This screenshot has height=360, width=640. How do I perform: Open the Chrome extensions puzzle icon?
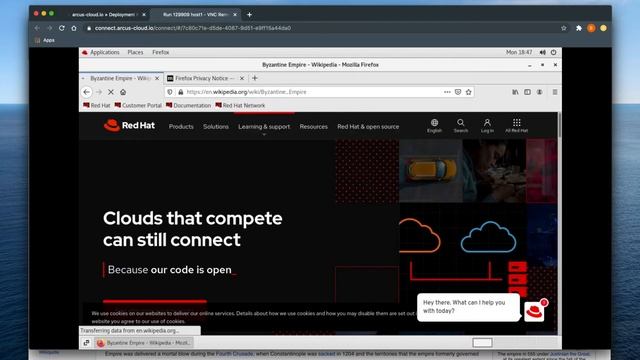[579, 28]
